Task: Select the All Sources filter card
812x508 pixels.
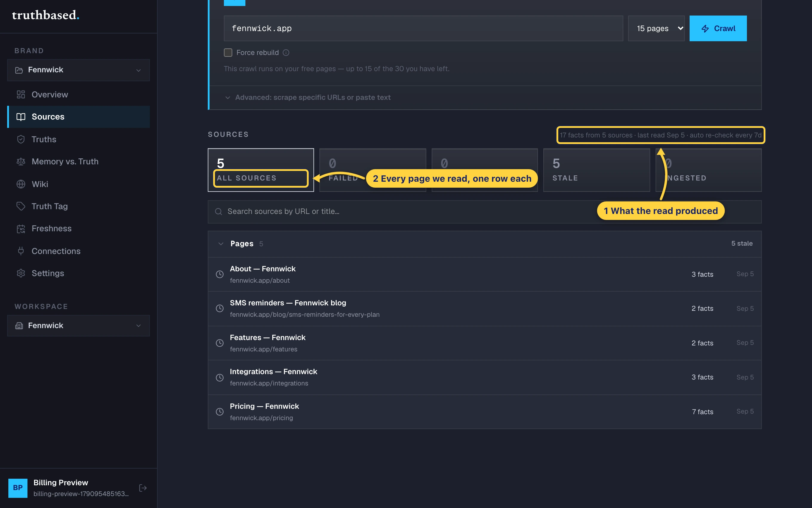Action: 261,170
